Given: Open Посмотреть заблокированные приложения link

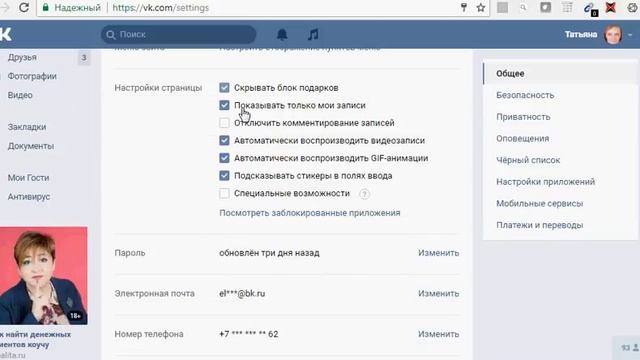Looking at the screenshot, I should tap(310, 213).
